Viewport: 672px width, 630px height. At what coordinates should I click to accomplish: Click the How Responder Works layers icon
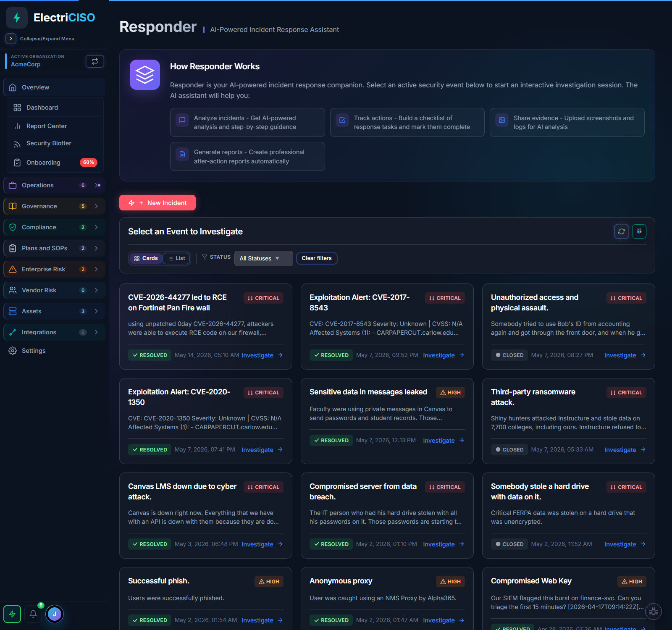145,75
